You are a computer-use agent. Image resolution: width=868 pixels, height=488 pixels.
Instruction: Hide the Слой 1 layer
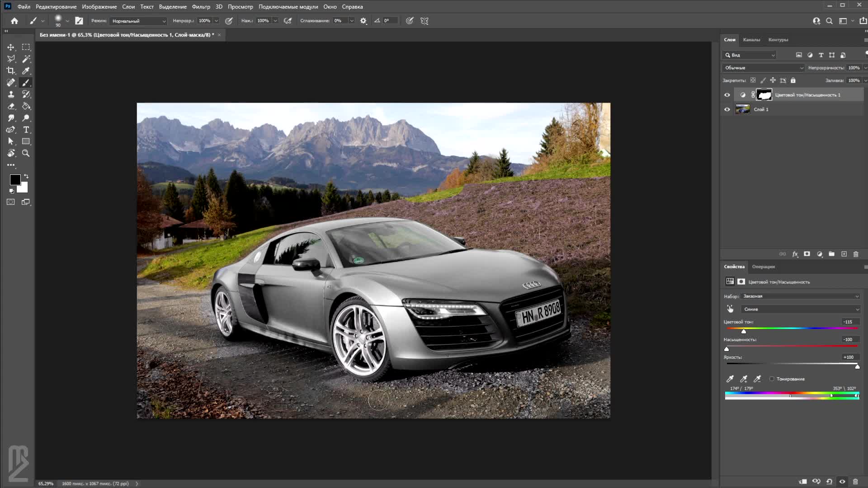click(x=727, y=109)
